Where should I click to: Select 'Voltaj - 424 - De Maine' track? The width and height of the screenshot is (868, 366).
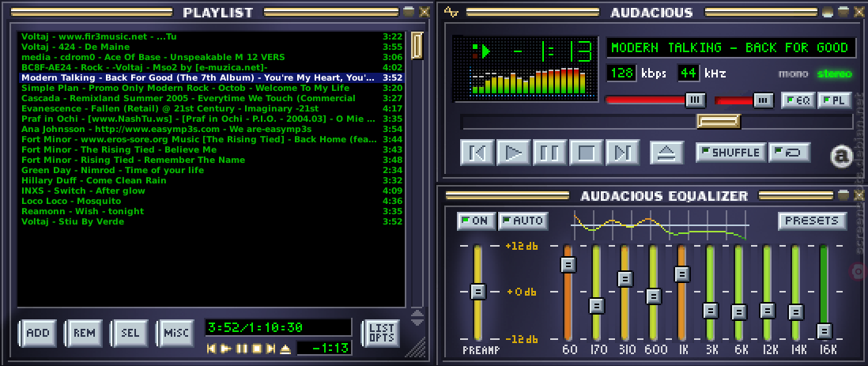click(213, 47)
